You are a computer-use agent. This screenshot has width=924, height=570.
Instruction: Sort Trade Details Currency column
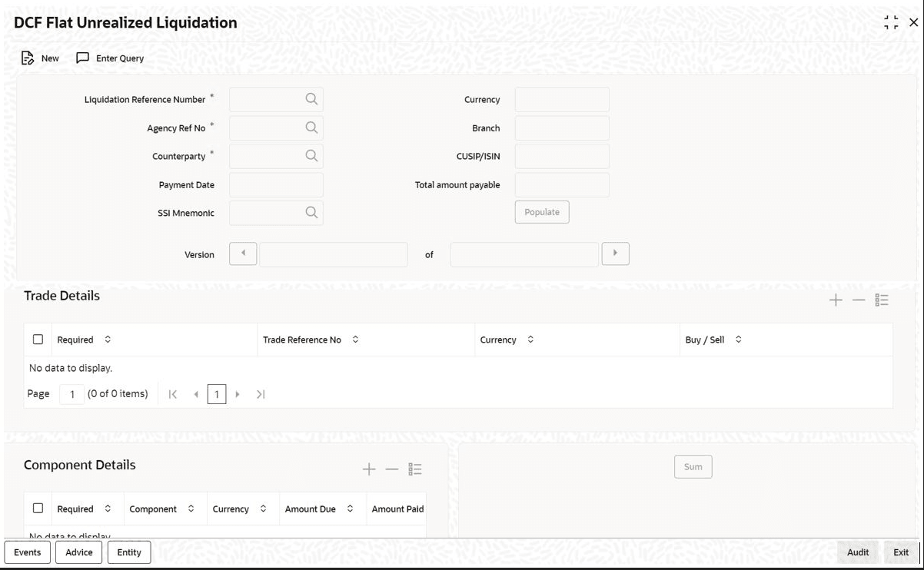pyautogui.click(x=530, y=340)
